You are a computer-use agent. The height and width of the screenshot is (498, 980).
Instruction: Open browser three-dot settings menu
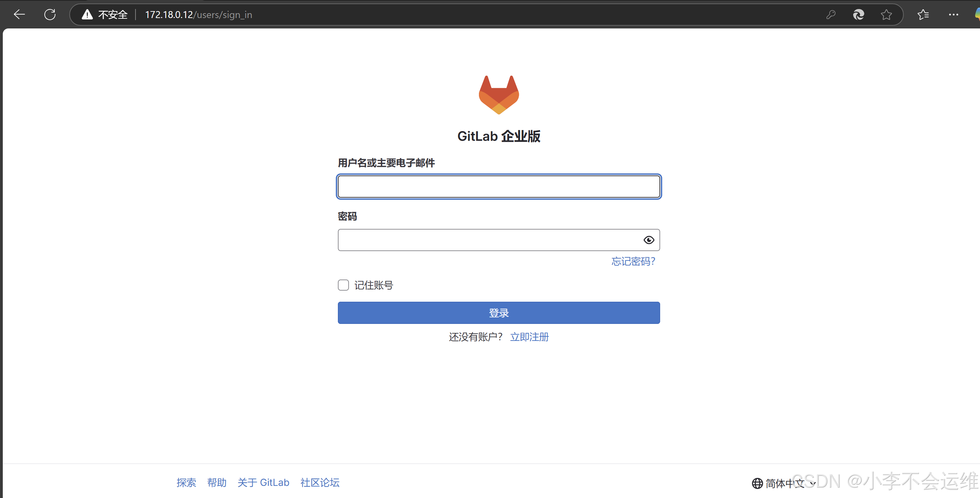(x=953, y=15)
